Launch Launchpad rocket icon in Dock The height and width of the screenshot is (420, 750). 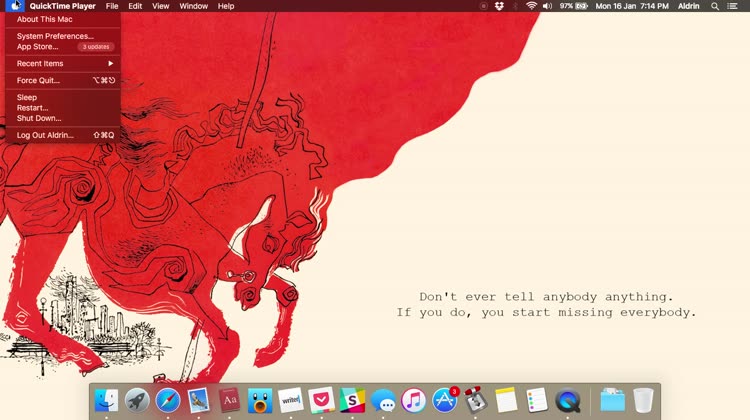click(x=137, y=400)
